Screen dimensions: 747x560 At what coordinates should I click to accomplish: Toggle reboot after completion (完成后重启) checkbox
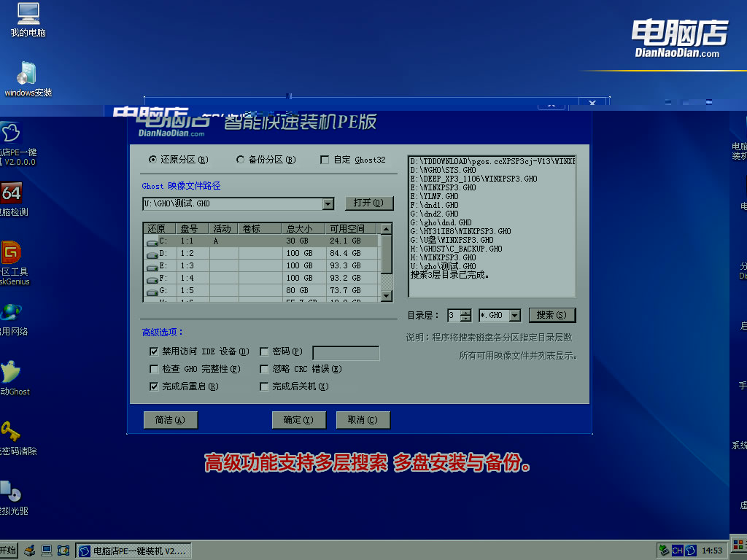153,386
